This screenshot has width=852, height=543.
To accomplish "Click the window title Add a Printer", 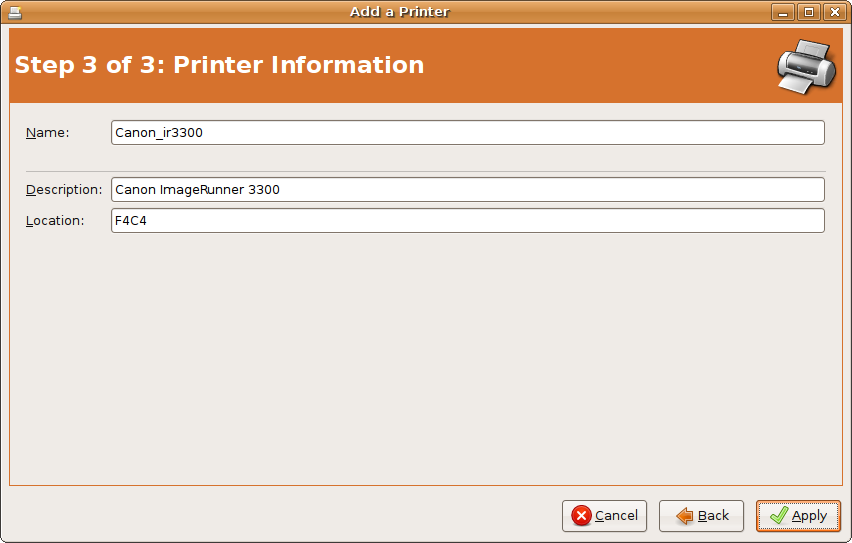I will coord(399,12).
